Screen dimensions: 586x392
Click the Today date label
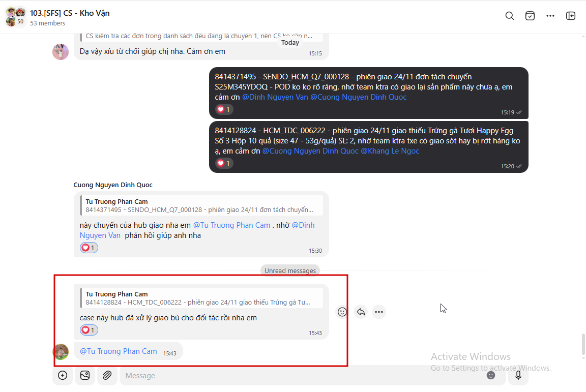pyautogui.click(x=290, y=43)
